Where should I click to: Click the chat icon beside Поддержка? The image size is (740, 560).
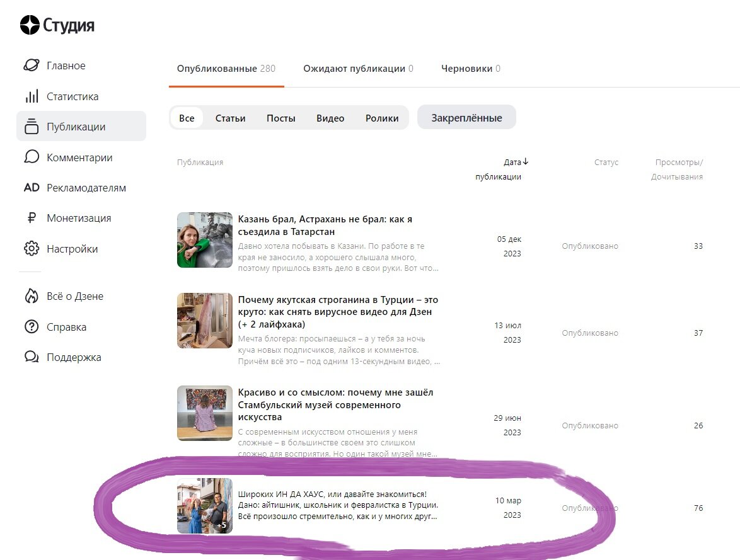pyautogui.click(x=32, y=357)
